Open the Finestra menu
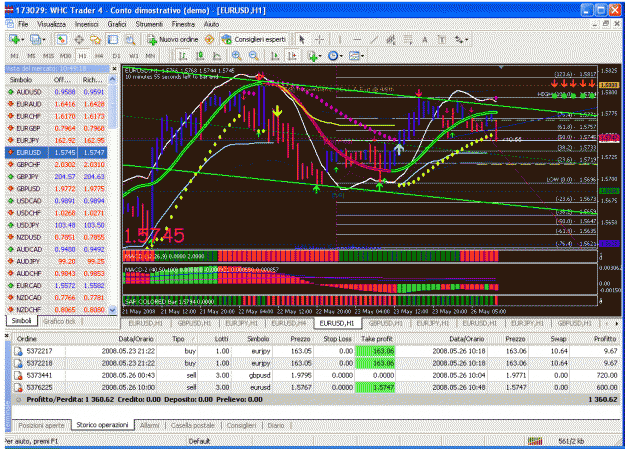This screenshot has width=625, height=449. (x=183, y=24)
